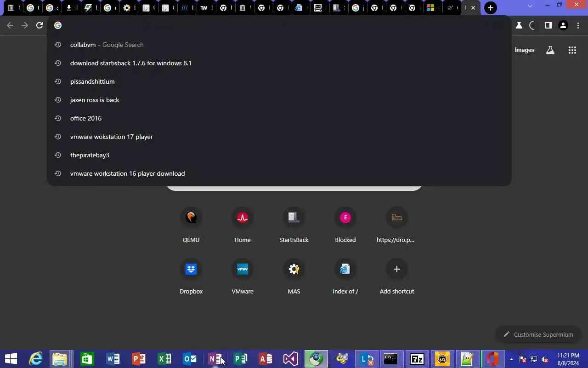The height and width of the screenshot is (368, 588).
Task: Open the network tray icon
Action: point(534,359)
